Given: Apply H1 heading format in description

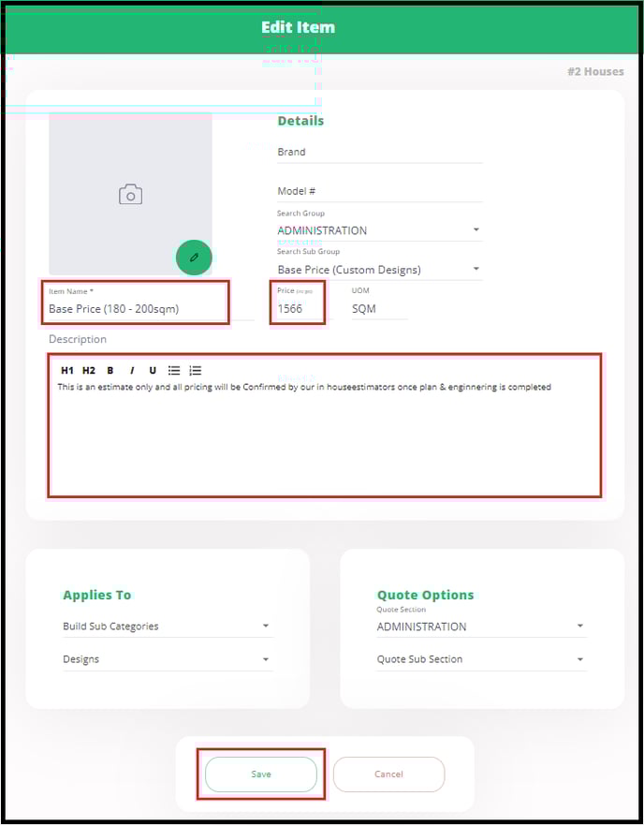Looking at the screenshot, I should click(x=67, y=371).
